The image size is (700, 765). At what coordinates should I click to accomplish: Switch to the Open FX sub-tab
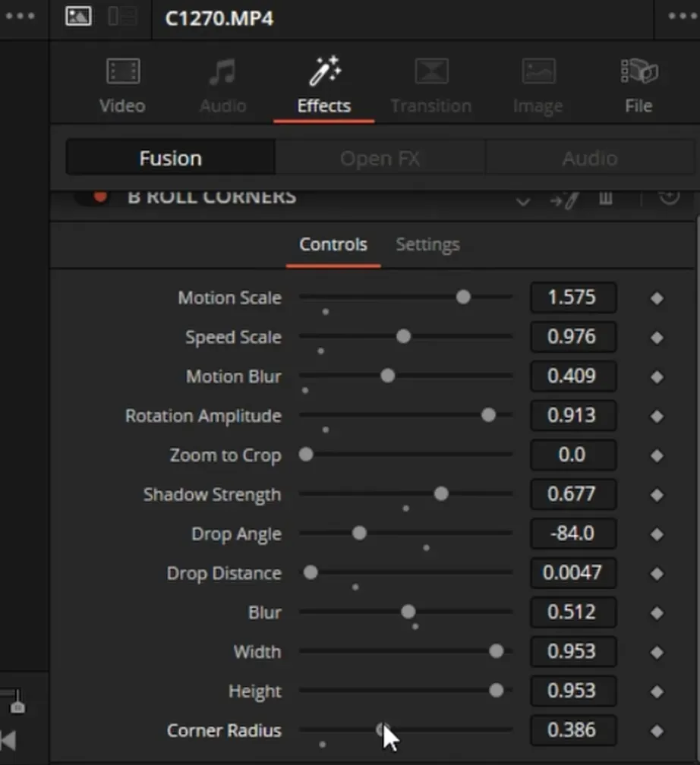click(380, 158)
